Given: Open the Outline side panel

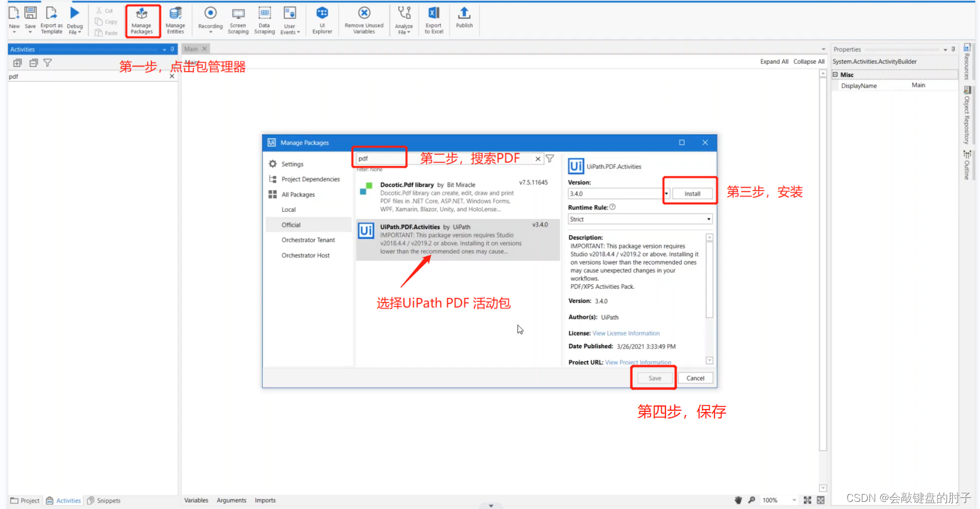Looking at the screenshot, I should (x=967, y=165).
